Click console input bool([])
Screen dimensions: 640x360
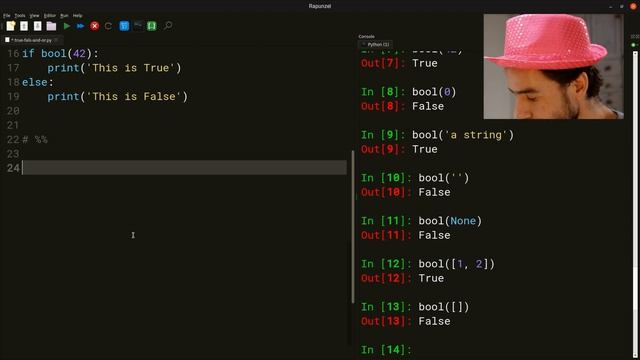click(x=444, y=307)
